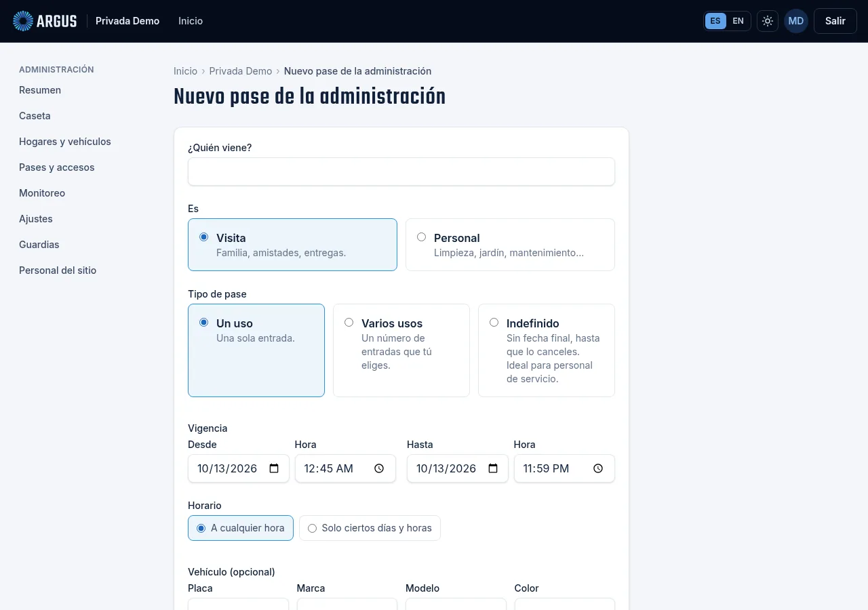Switch language to ES
Screen dimensions: 868x610
(715, 21)
